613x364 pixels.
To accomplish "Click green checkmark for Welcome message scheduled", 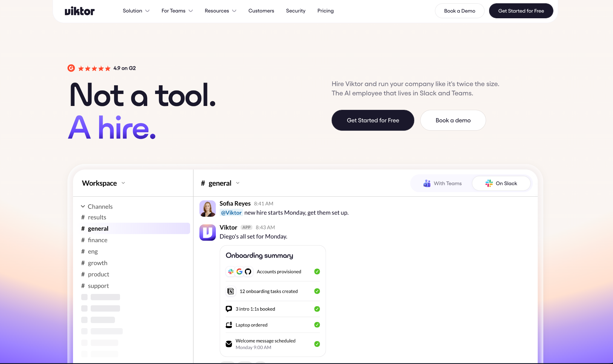I will (317, 344).
